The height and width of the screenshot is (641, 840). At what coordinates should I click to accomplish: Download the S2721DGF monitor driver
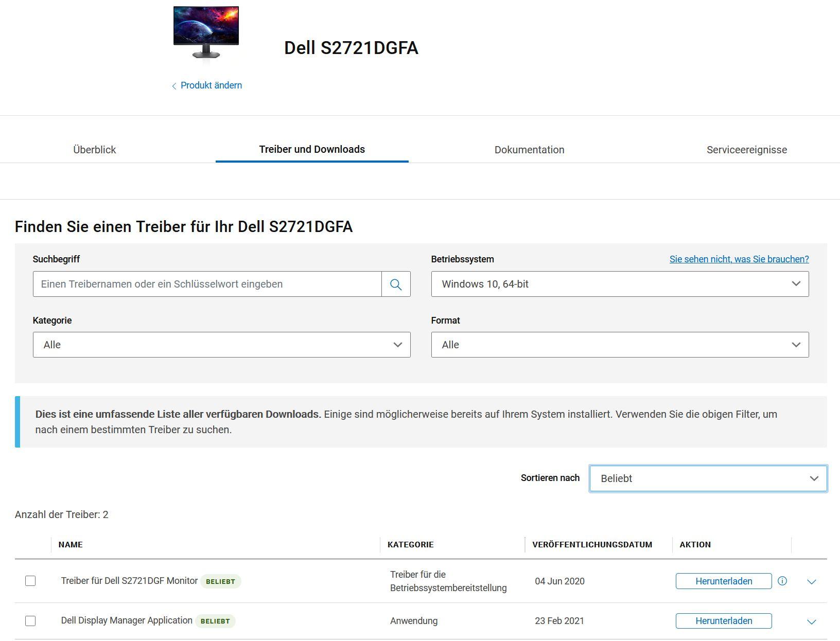click(x=724, y=581)
